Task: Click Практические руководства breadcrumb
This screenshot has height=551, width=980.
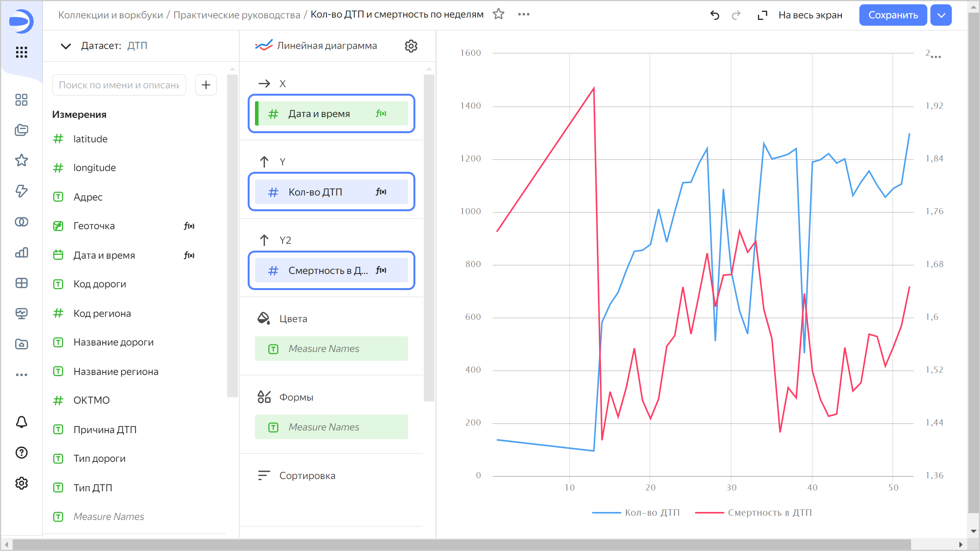Action: (237, 15)
